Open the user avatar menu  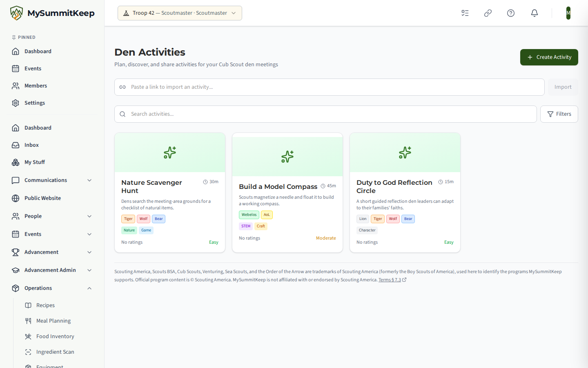[x=568, y=13]
